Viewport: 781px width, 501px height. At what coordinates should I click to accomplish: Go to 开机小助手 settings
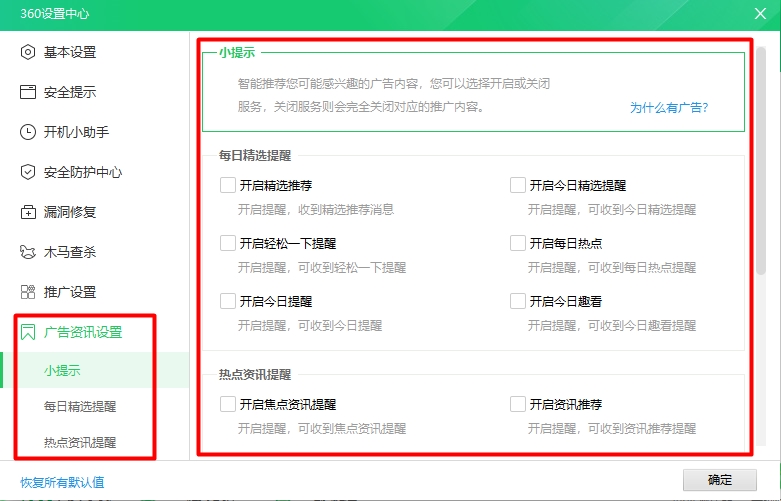pyautogui.click(x=76, y=132)
